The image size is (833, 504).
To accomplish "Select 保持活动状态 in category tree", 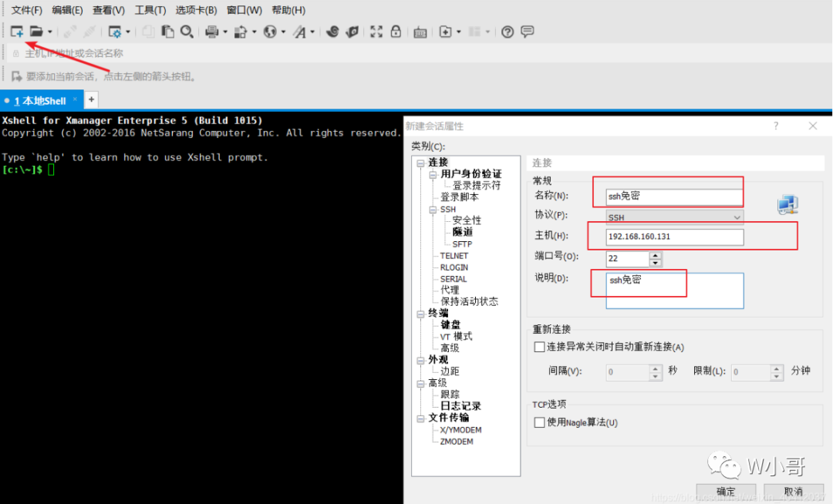I will (469, 302).
